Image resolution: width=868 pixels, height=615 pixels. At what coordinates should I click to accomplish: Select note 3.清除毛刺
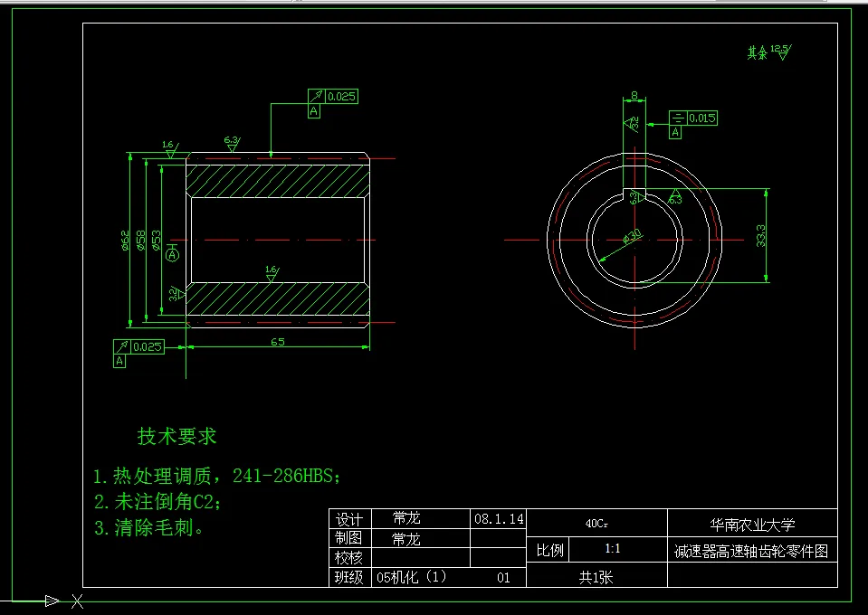click(148, 527)
